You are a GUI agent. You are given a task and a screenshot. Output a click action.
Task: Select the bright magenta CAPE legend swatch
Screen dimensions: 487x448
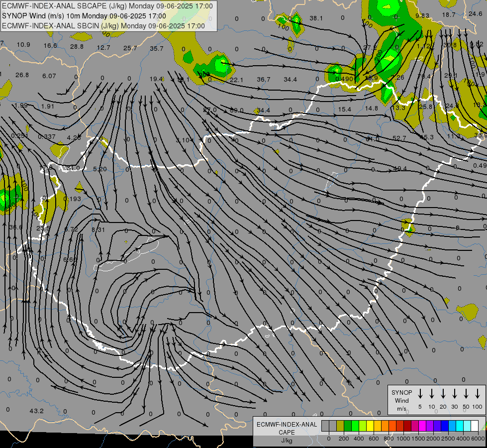tap(422, 426)
